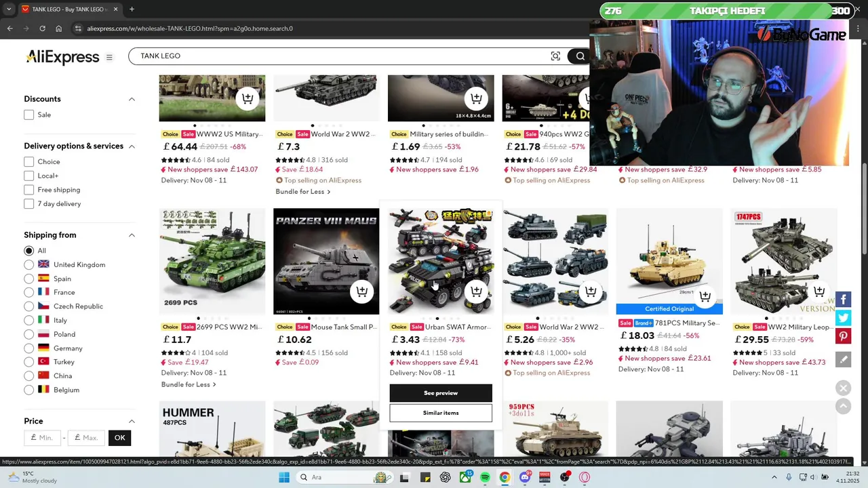Image resolution: width=868 pixels, height=488 pixels.
Task: Dismiss floating side panel with X icon
Action: pyautogui.click(x=843, y=388)
